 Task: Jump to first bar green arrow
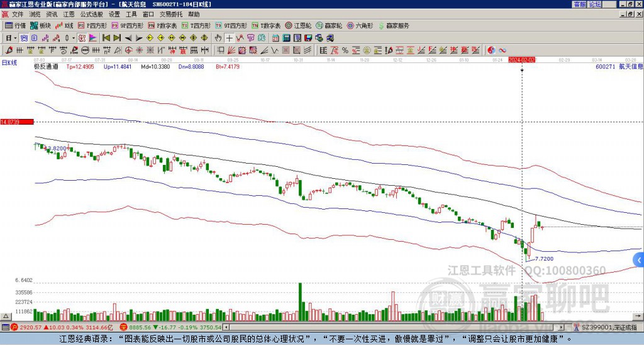point(106,38)
